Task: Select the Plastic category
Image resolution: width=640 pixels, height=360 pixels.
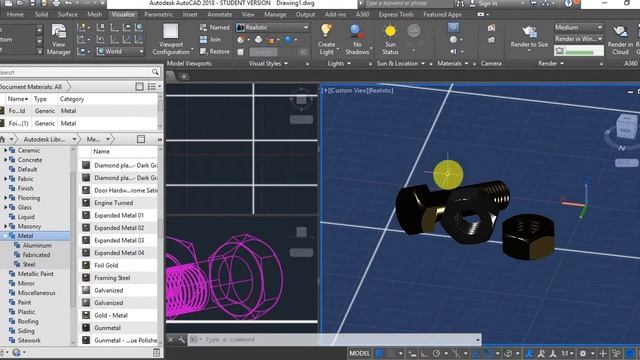Action: 26,312
